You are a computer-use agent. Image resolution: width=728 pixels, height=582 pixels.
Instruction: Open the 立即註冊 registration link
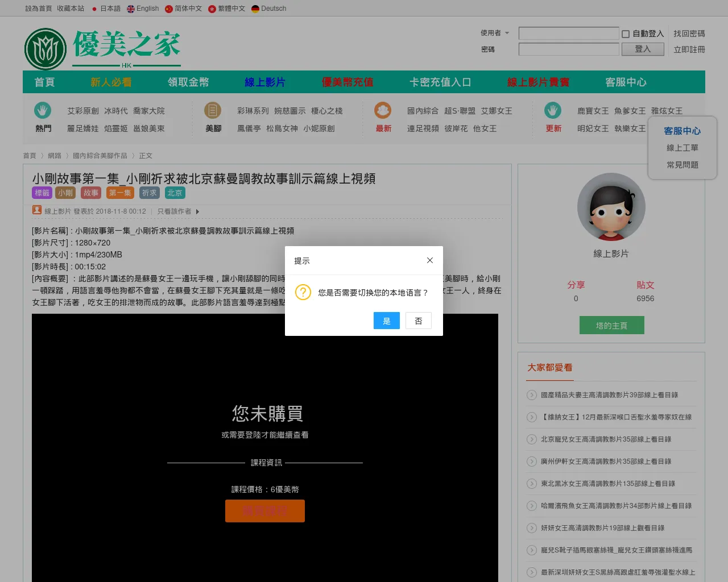tap(689, 49)
